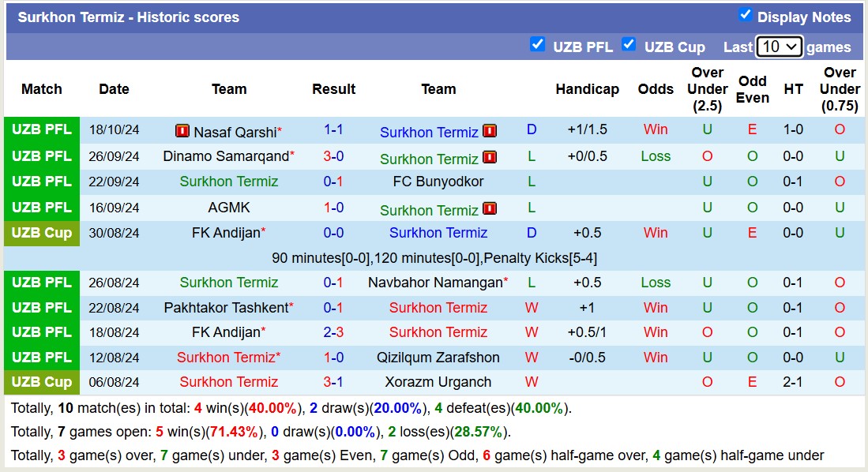868x472 pixels.
Task: Uncheck the UZB Cup filter checkbox
Action: pos(629,45)
